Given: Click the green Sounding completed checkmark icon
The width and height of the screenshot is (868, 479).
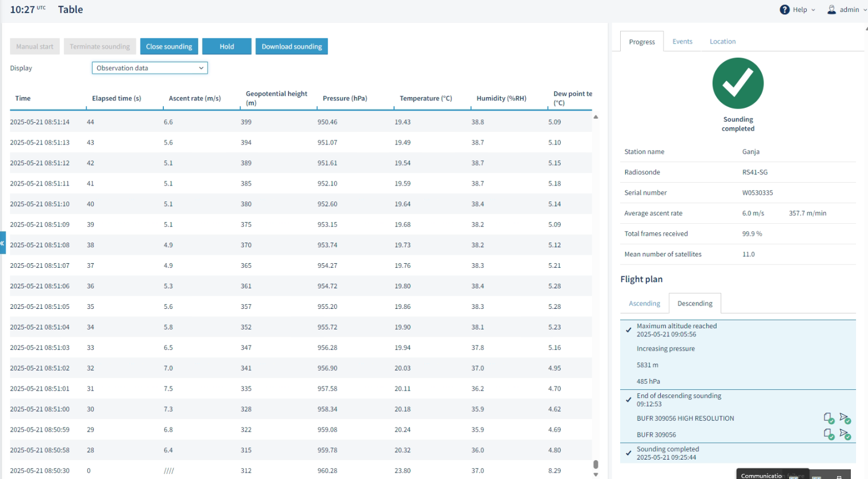Looking at the screenshot, I should [738, 83].
